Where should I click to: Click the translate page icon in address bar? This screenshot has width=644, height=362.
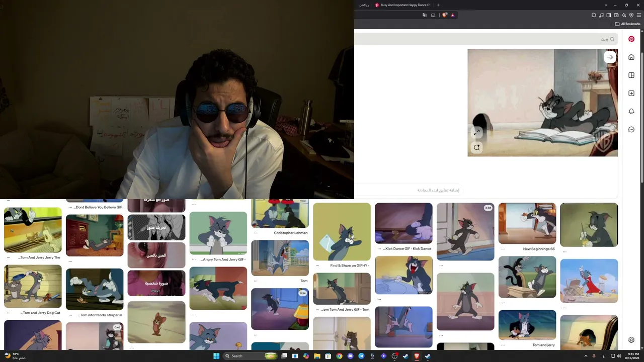tap(425, 15)
